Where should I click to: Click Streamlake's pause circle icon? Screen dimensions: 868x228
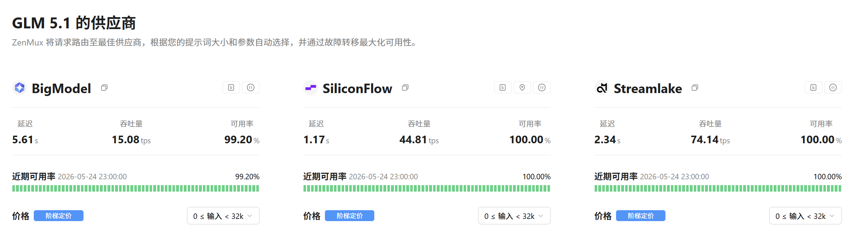[833, 88]
